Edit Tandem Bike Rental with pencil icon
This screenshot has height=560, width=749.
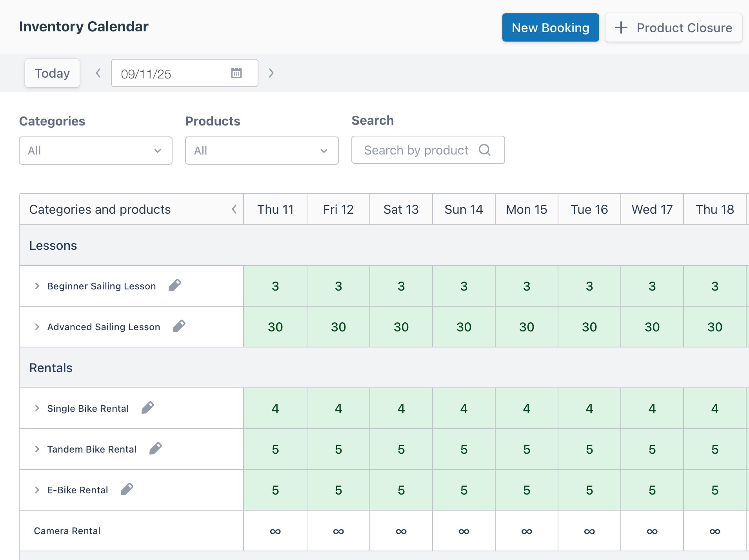[x=156, y=448]
